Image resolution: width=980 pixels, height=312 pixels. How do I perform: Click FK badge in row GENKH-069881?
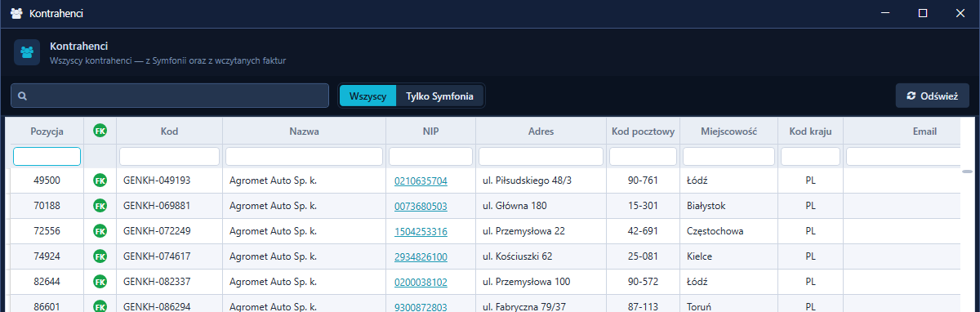coord(100,206)
